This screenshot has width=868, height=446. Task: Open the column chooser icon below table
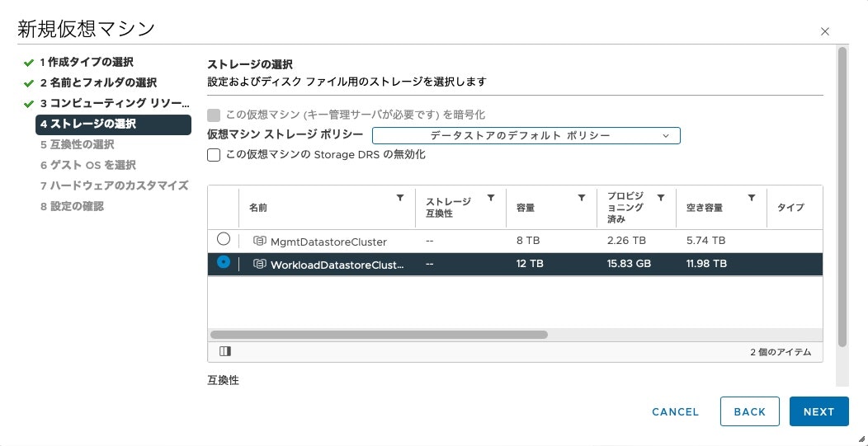[224, 351]
